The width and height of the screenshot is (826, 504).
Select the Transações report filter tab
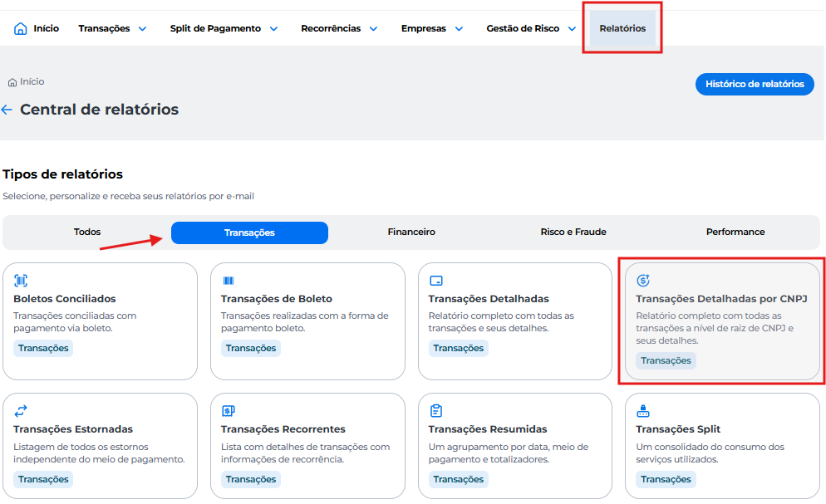249,232
